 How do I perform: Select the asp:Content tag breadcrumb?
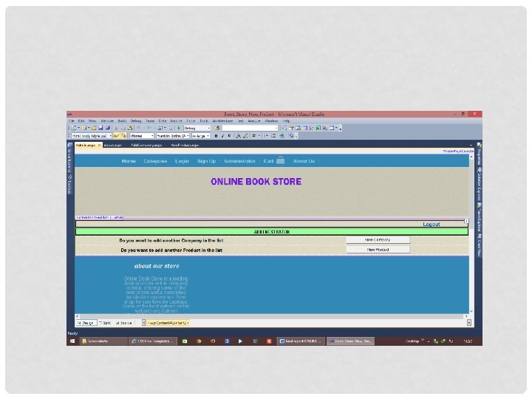[x=168, y=323]
